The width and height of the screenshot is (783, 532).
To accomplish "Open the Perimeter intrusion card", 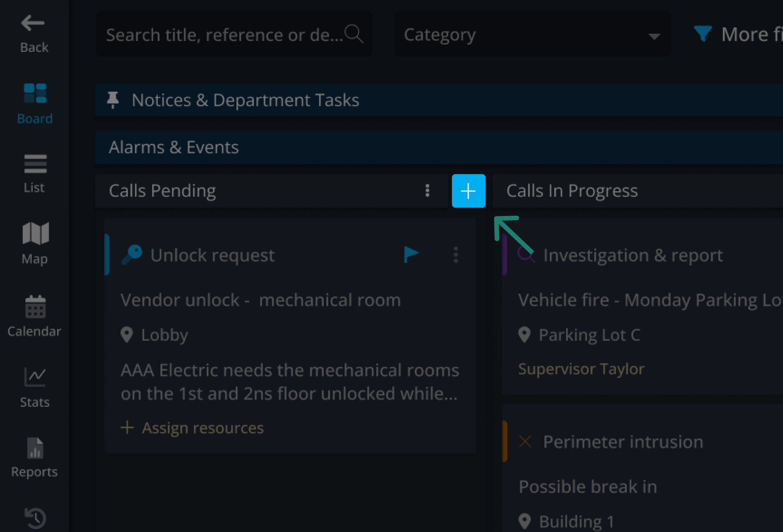I will 623,442.
